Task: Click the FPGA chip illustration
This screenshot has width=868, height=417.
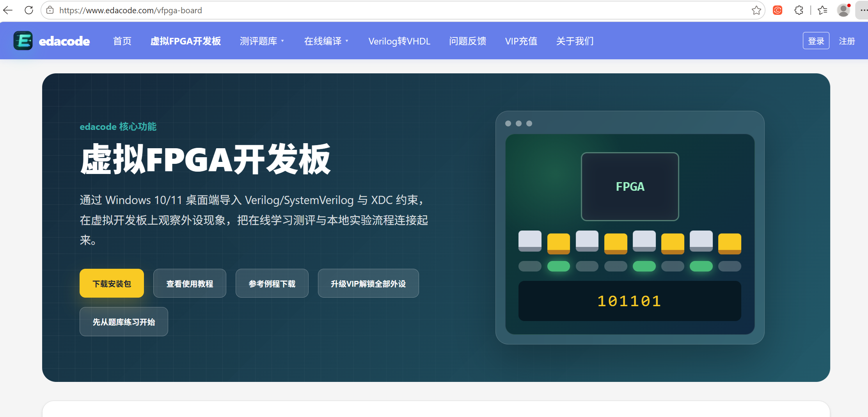Action: (x=630, y=186)
